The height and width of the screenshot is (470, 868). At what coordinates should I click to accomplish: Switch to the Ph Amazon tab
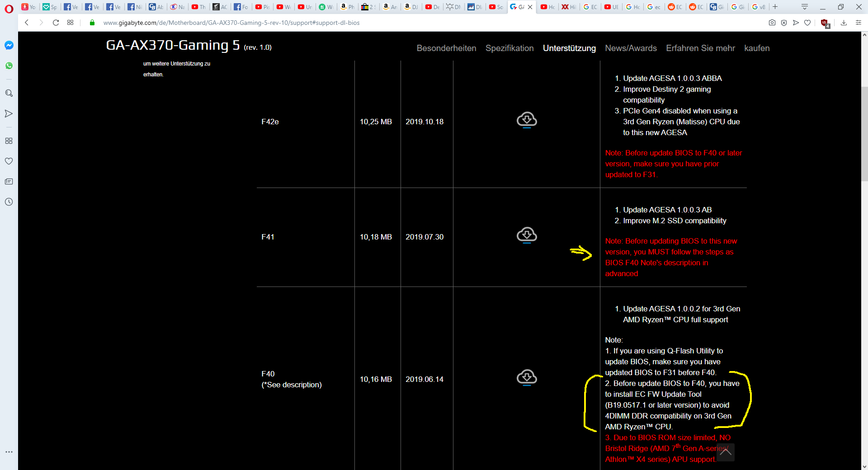coord(347,7)
